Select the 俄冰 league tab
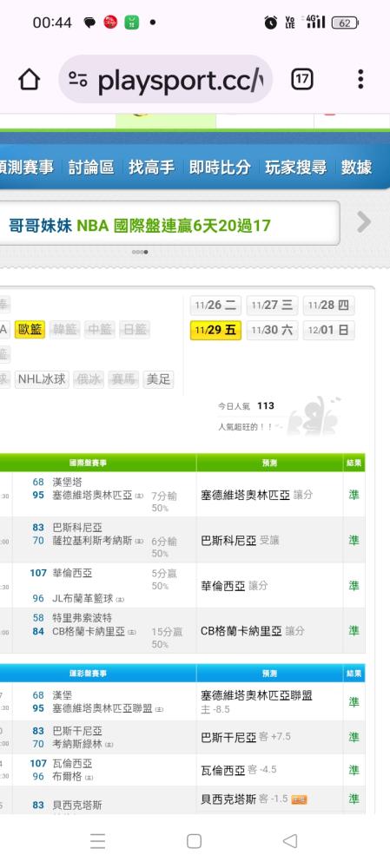 pos(89,380)
